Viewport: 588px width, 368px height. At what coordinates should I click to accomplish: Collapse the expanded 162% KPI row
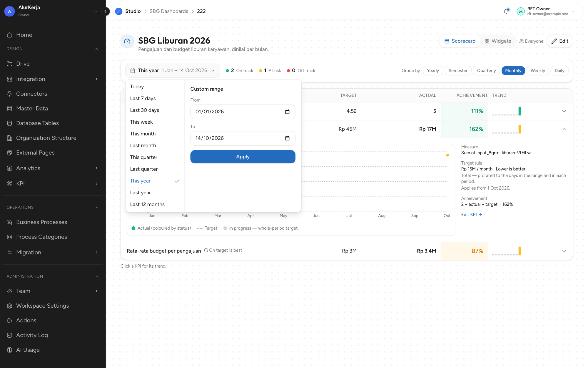[564, 129]
